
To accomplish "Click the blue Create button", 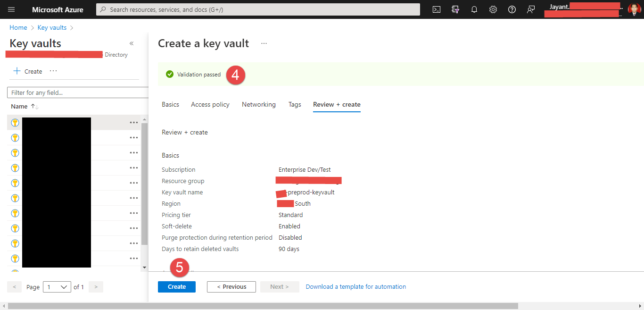I will coord(177,287).
